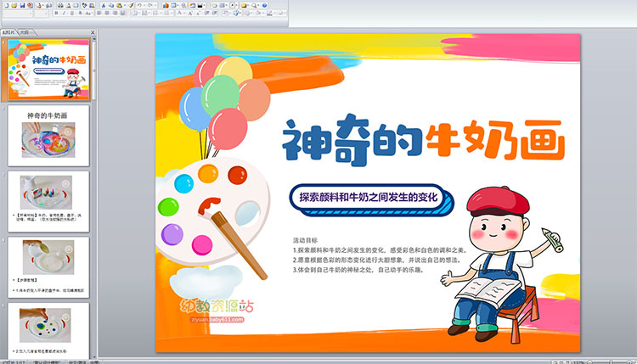Click the thumbnail pane scroll-down arrow
The image size is (637, 364).
point(94,356)
